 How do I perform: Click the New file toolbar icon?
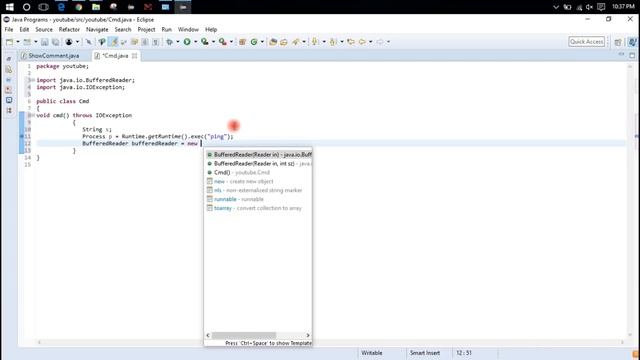pyautogui.click(x=9, y=42)
